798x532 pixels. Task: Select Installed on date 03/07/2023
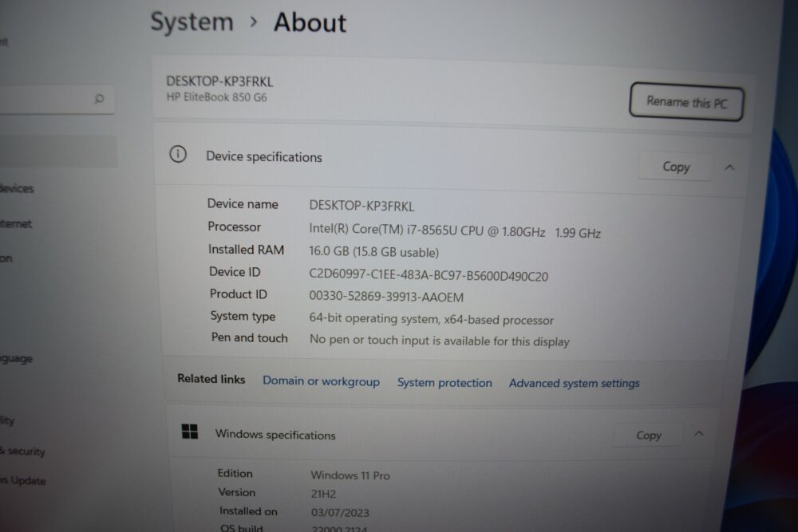click(340, 512)
